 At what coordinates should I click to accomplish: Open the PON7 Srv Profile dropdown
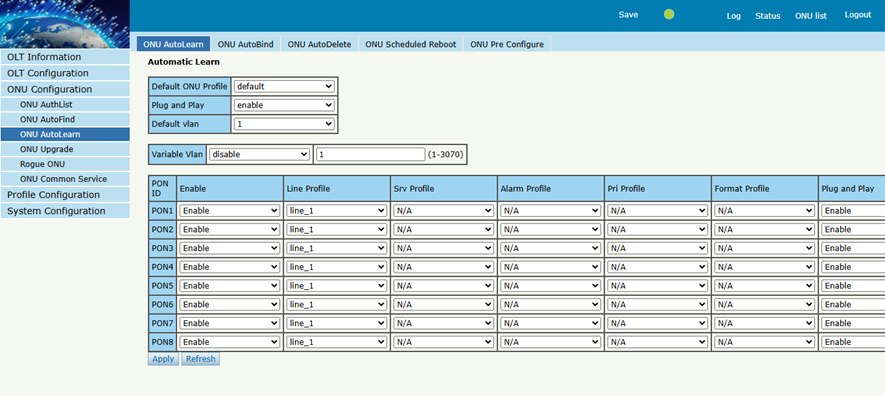(444, 323)
